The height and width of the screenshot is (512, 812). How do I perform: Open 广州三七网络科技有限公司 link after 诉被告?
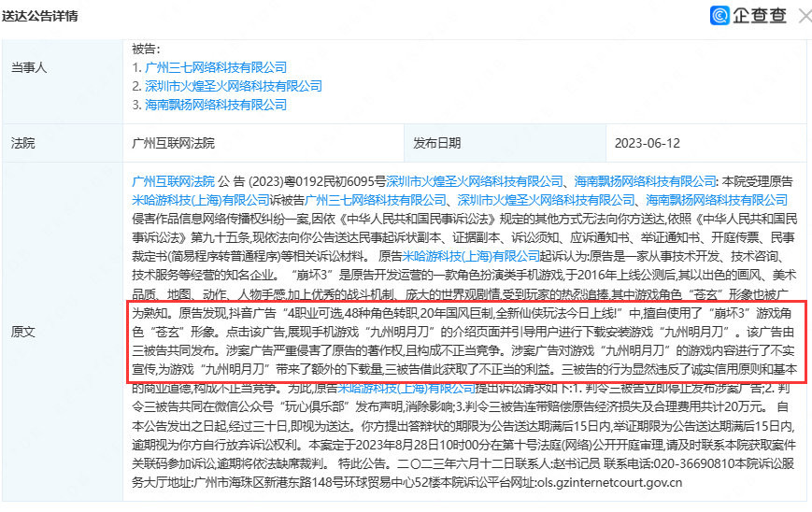(376, 200)
